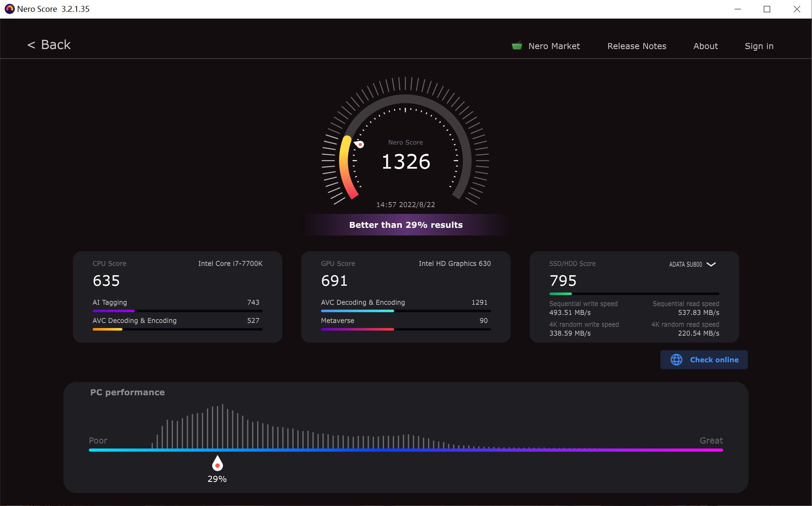Click the Nero Score 1326 value
The image size is (812, 506).
(406, 161)
